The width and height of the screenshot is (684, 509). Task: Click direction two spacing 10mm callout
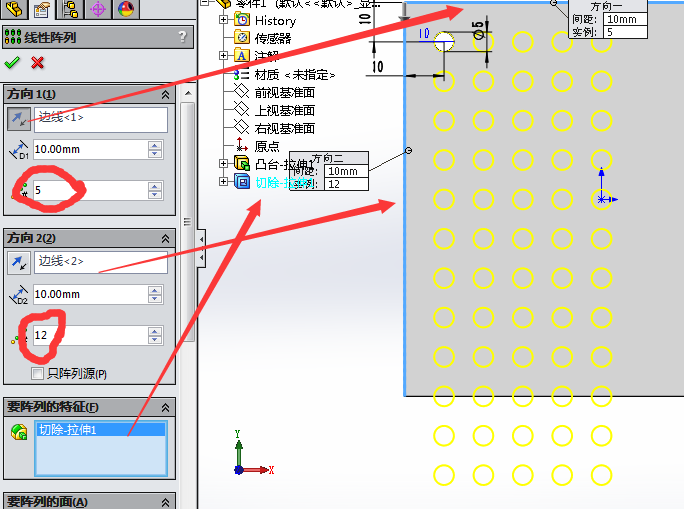346,171
